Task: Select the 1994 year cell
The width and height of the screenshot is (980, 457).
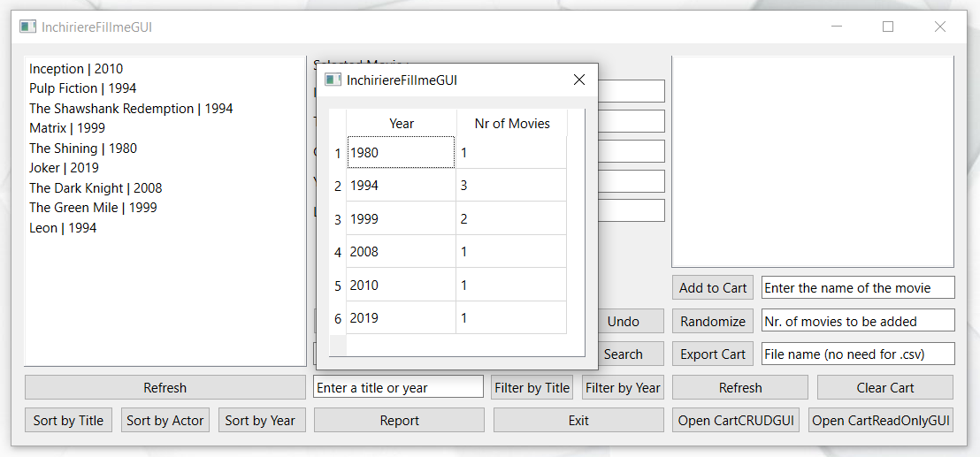Action: point(402,186)
